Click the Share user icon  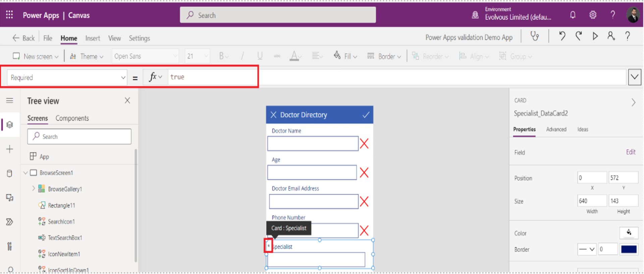[611, 36]
